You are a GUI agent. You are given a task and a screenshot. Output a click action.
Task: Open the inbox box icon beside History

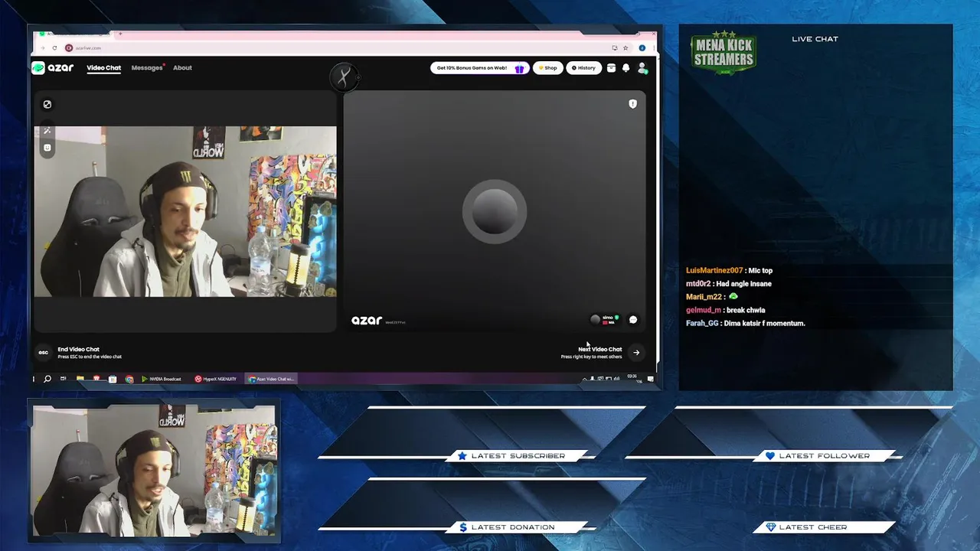coord(611,68)
